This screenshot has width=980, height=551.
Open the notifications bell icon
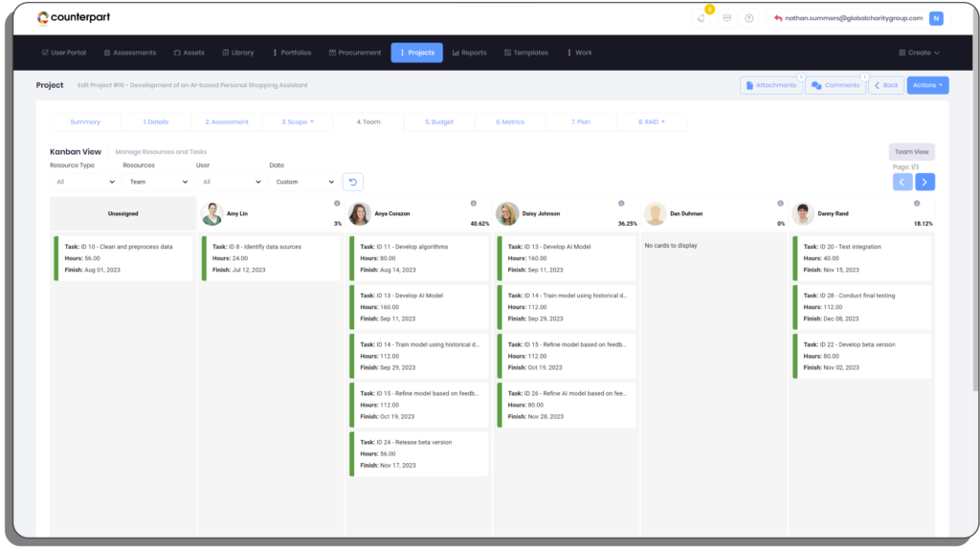coord(702,18)
